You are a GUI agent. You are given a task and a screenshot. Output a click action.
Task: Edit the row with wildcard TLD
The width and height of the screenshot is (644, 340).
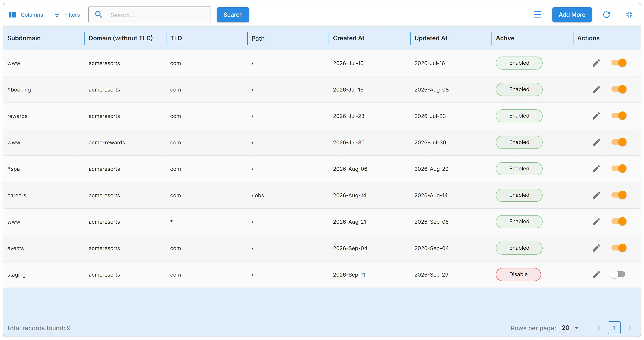tap(596, 222)
